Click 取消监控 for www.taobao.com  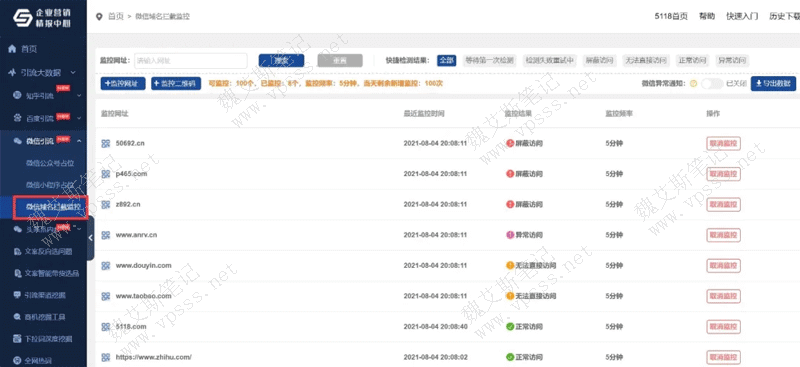(723, 296)
